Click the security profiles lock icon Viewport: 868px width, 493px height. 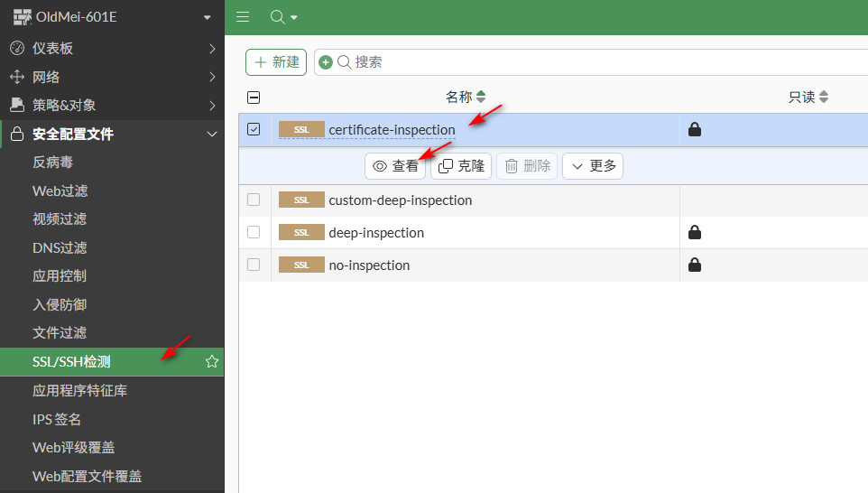pos(17,134)
